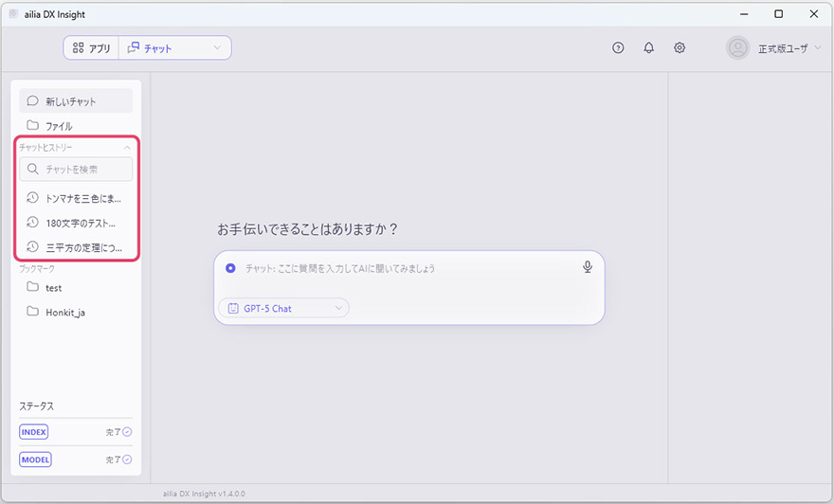The image size is (834, 504).
Task: Open the Honkit_ja bookmark folder
Action: click(64, 312)
